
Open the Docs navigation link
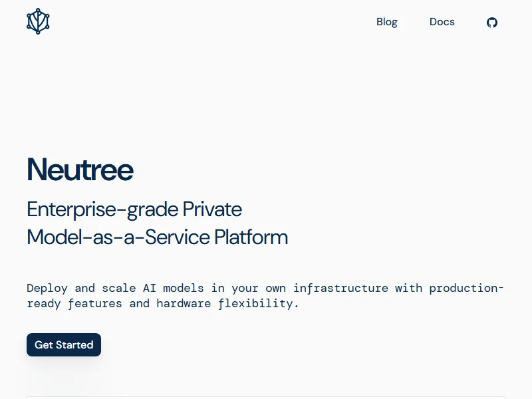click(x=442, y=22)
